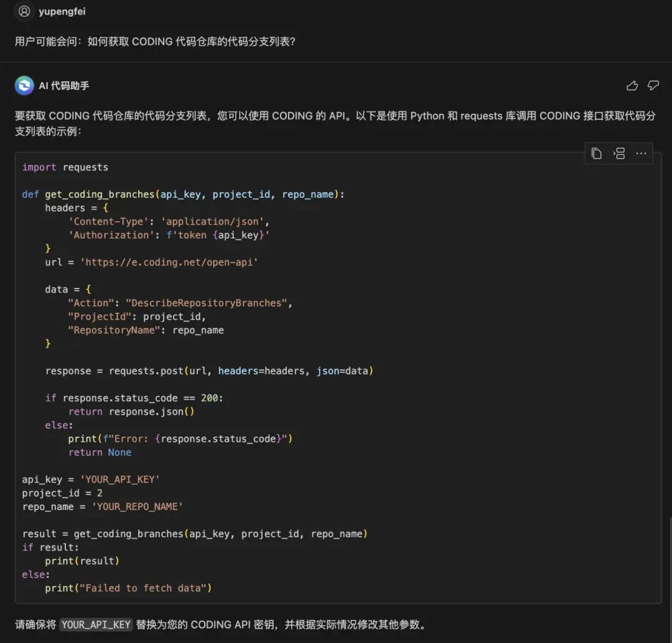Click the 'Authorization' header line
The height and width of the screenshot is (643, 672).
[169, 235]
